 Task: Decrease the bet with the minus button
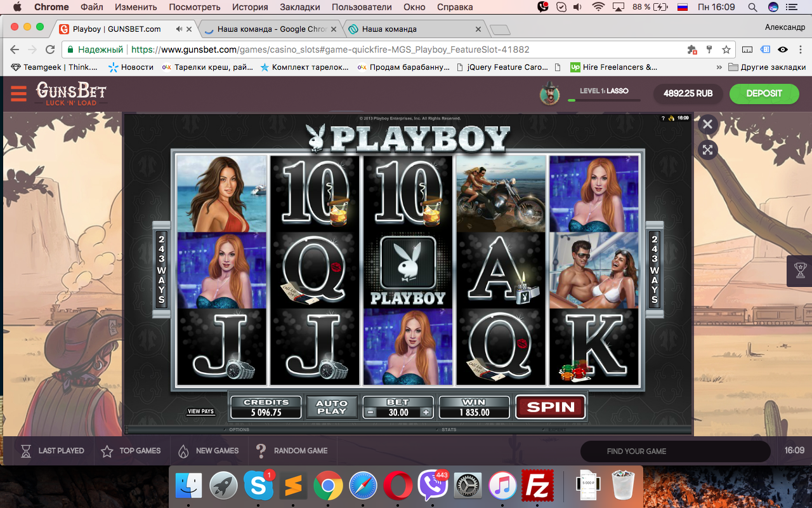point(370,412)
